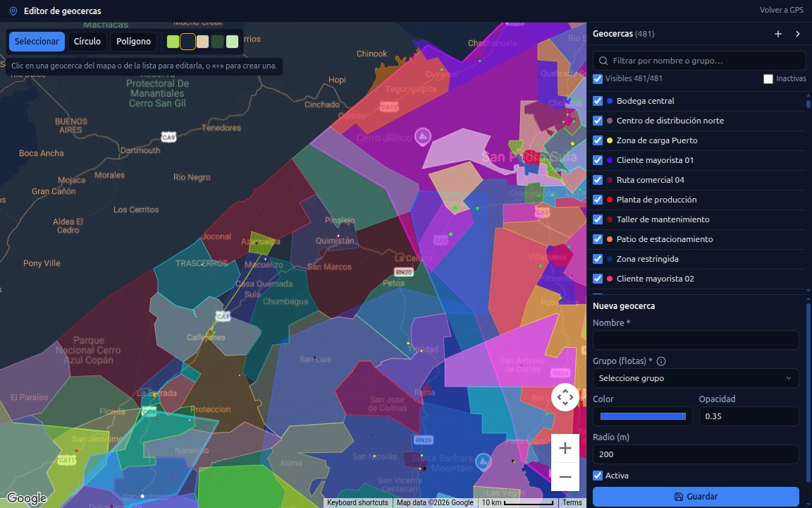Click the Opacidad field showing 0.35
The height and width of the screenshot is (508, 812).
pos(749,416)
